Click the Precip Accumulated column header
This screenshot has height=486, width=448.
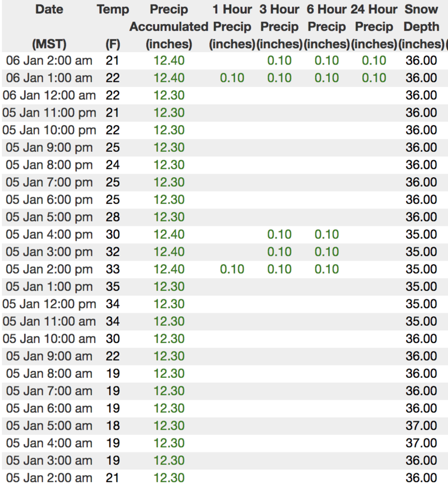(x=169, y=26)
